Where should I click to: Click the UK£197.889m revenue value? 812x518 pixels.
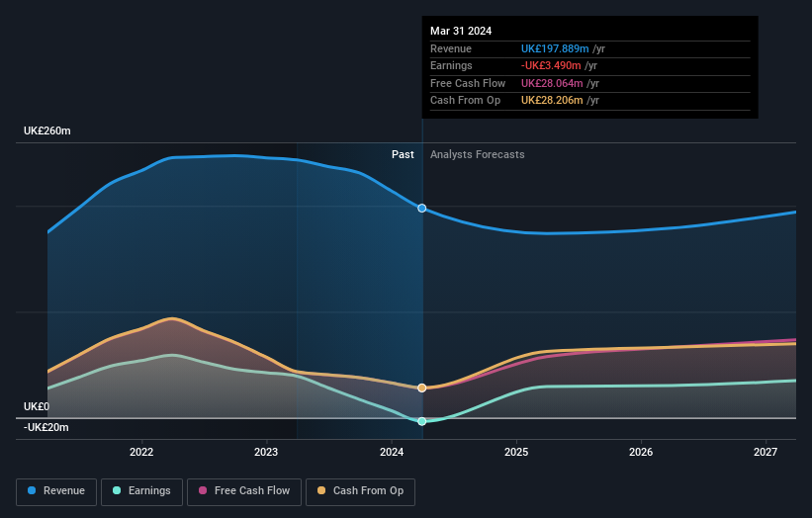tap(555, 48)
